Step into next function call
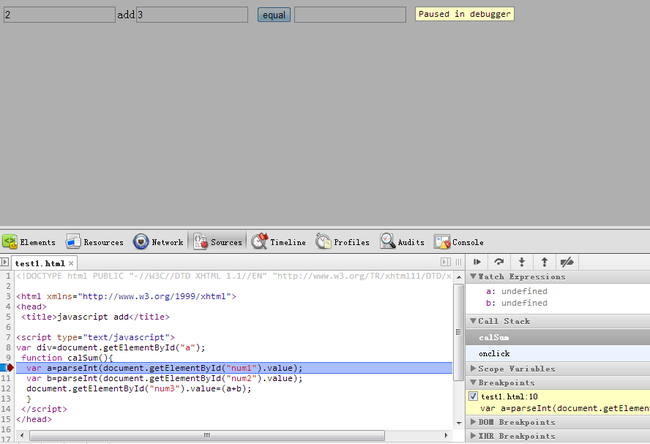 click(x=522, y=262)
